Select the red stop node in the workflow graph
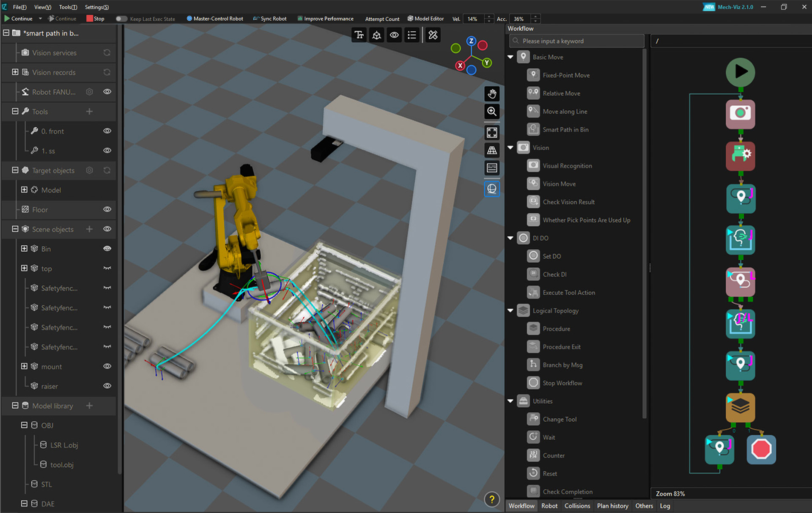 pos(761,449)
